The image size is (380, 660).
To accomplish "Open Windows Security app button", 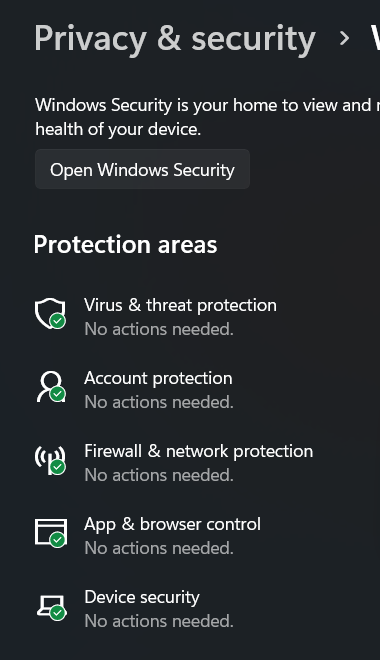I will (x=142, y=169).
